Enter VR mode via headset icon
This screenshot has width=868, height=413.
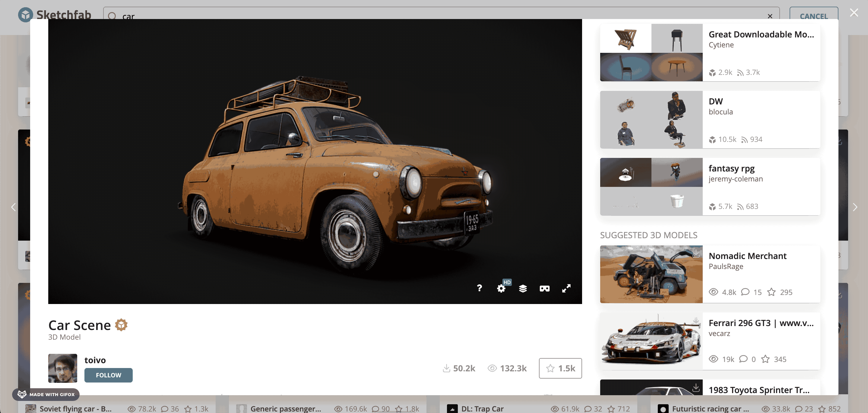click(544, 289)
